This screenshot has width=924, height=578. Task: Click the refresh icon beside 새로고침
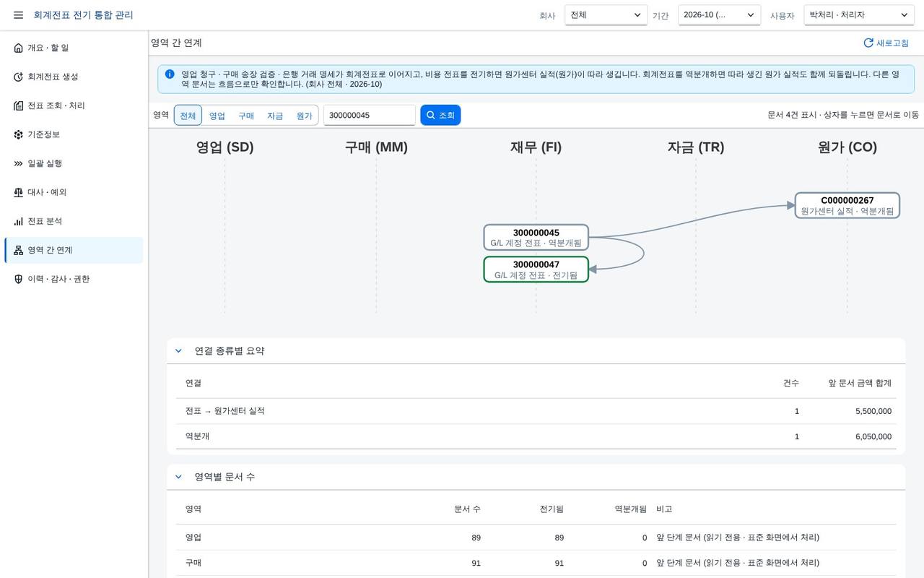click(x=868, y=43)
